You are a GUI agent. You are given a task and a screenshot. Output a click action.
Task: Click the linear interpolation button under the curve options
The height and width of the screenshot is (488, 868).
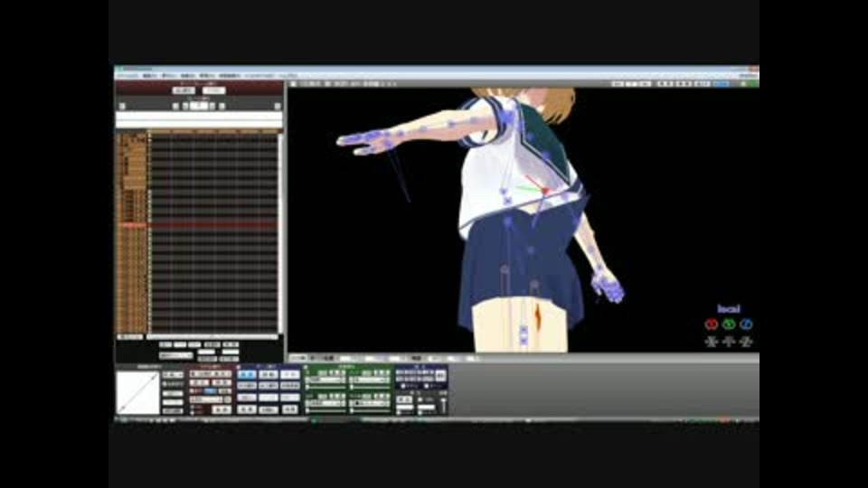tap(173, 411)
